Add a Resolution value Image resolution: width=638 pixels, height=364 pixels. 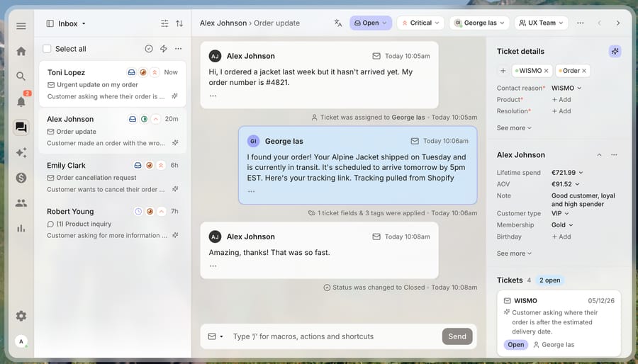point(561,111)
